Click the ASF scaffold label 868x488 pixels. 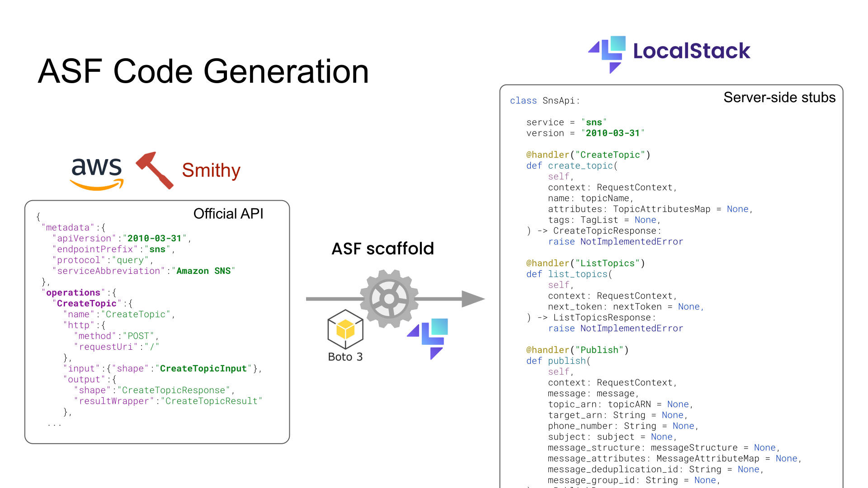click(382, 249)
